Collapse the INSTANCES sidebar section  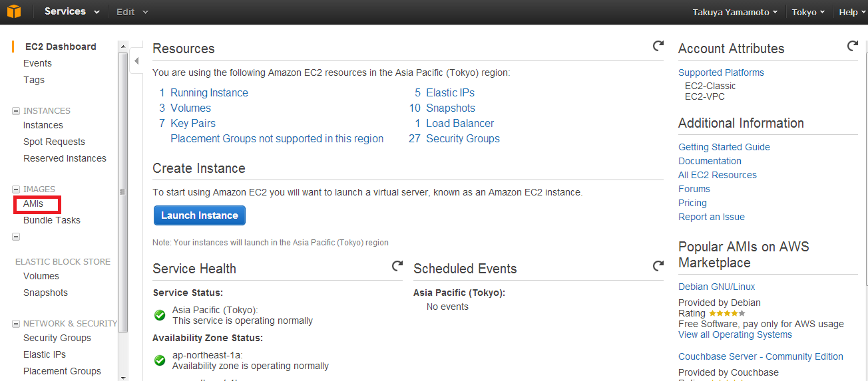tap(16, 111)
